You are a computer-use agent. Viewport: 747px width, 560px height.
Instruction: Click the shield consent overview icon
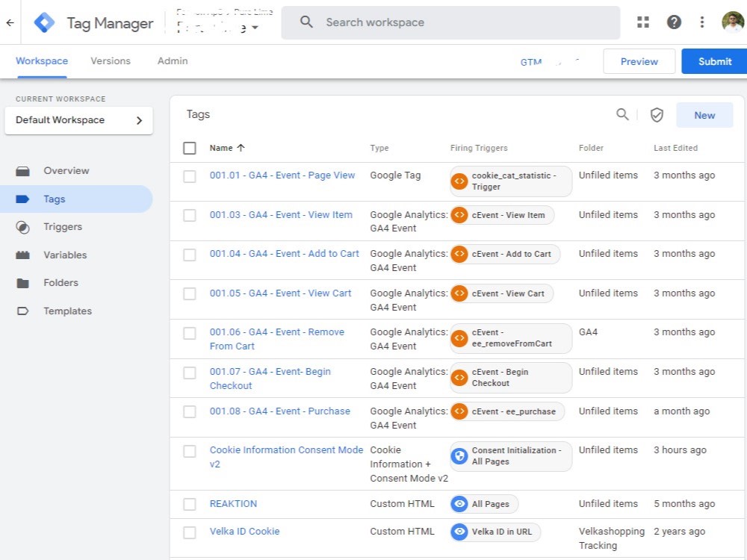coord(657,115)
